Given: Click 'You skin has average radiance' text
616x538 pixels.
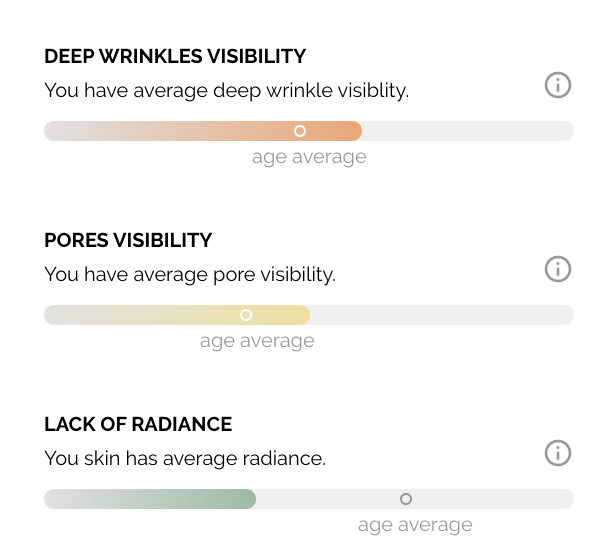Looking at the screenshot, I should 185,458.
